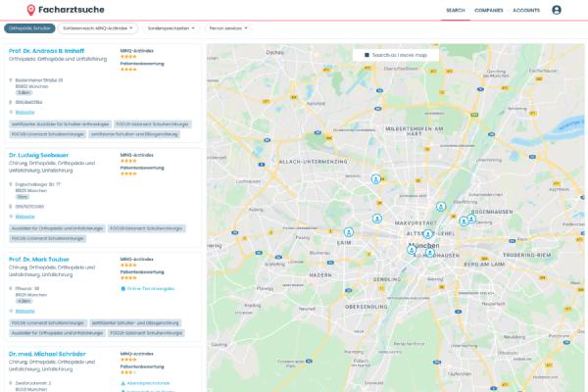The width and height of the screenshot is (588, 392).
Task: Open the COMPANIES tab
Action: 489,11
